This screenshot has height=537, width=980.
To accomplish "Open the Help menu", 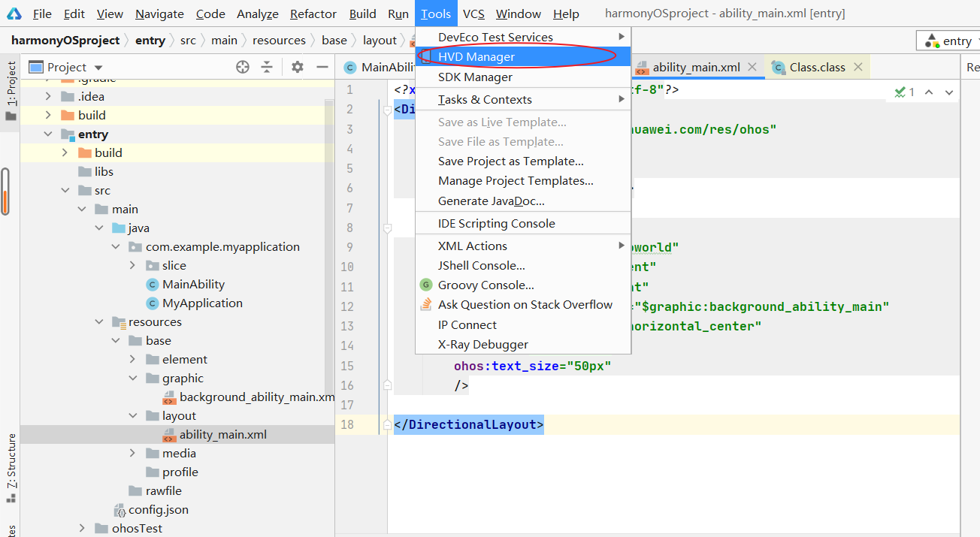I will 566,14.
